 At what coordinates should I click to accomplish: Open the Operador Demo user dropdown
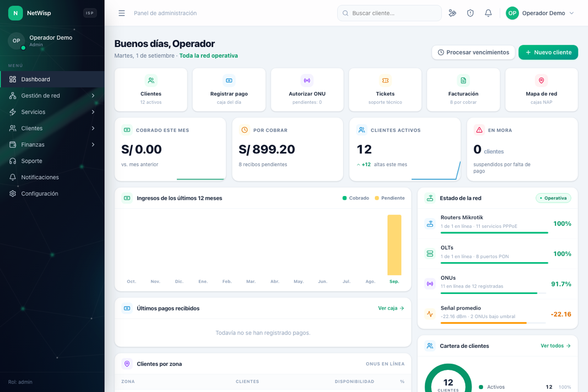pyautogui.click(x=540, y=13)
